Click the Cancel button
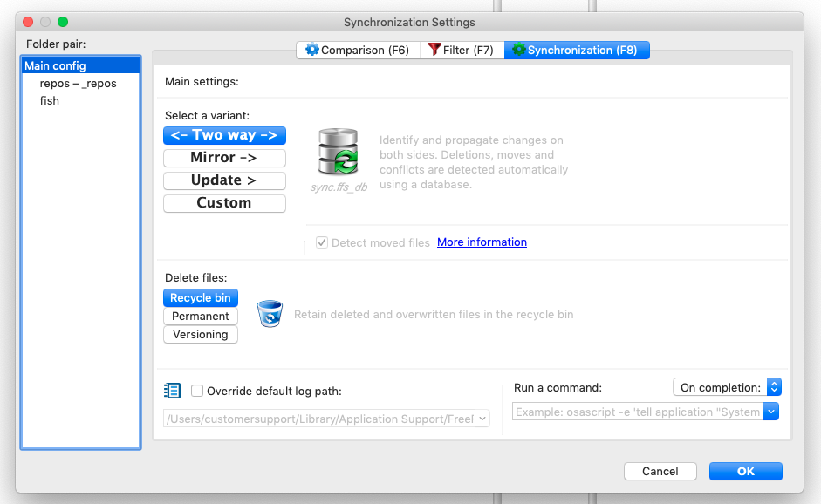The height and width of the screenshot is (504, 821). tap(660, 471)
